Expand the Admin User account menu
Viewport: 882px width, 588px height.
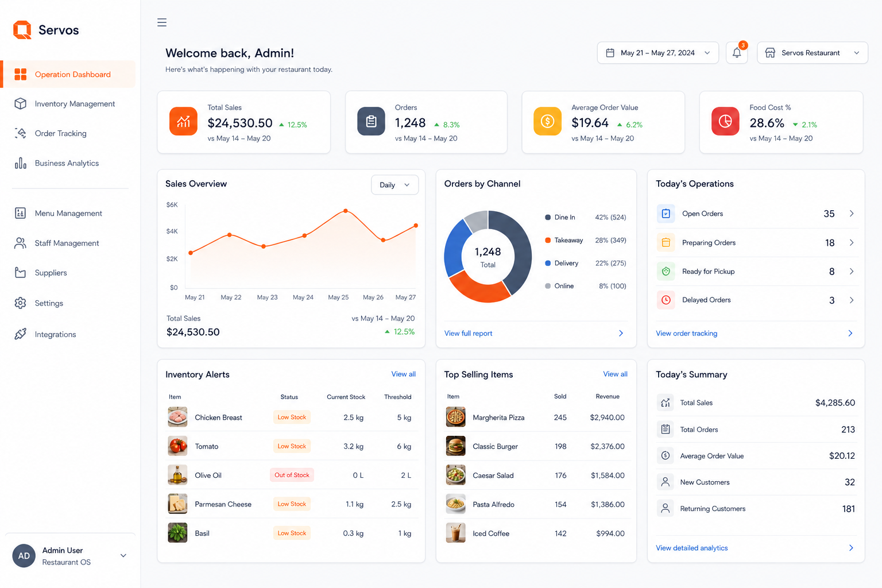[x=123, y=556]
